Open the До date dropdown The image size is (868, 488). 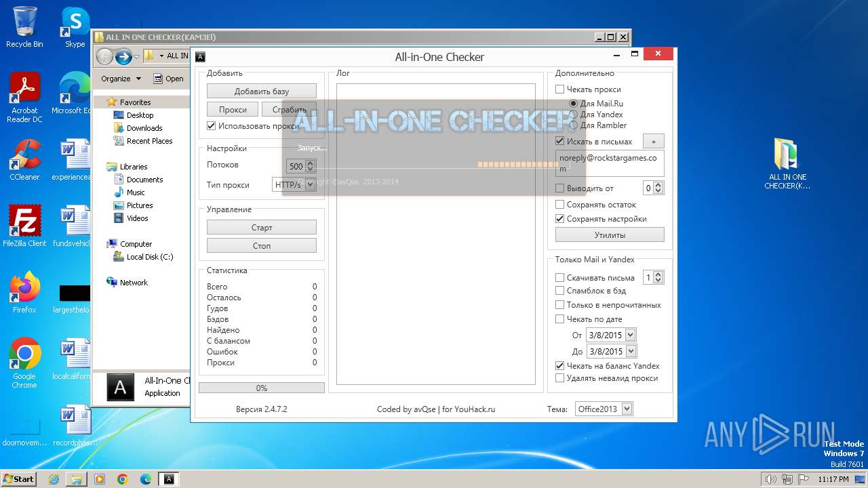pyautogui.click(x=631, y=351)
